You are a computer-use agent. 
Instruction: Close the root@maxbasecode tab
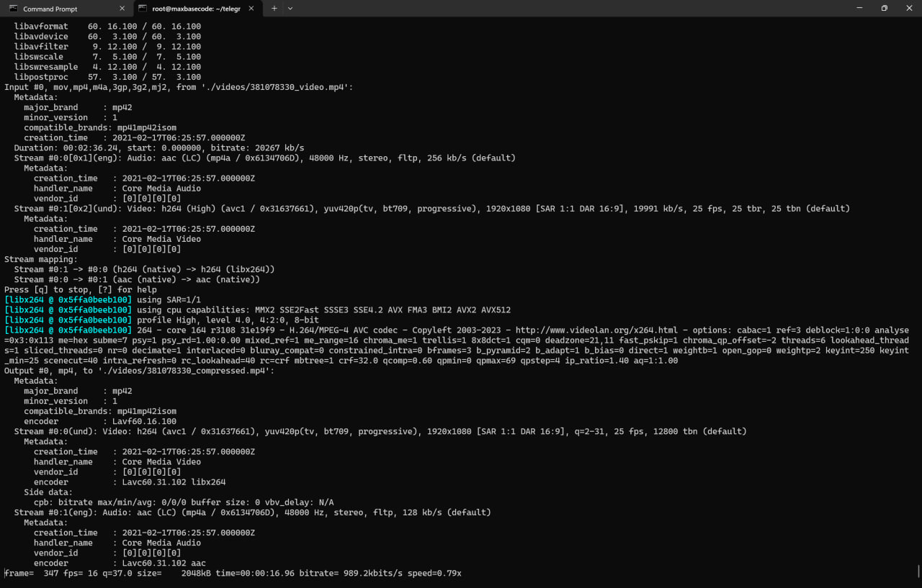[251, 8]
